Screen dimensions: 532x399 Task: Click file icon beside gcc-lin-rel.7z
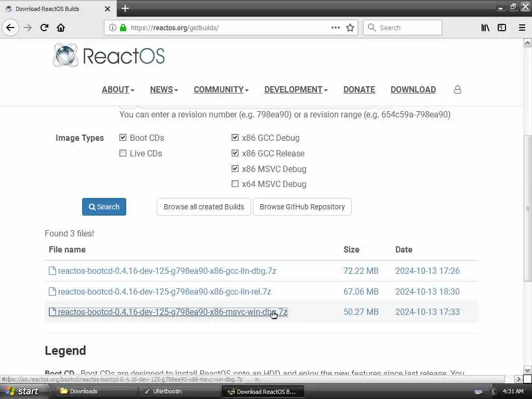tap(52, 291)
